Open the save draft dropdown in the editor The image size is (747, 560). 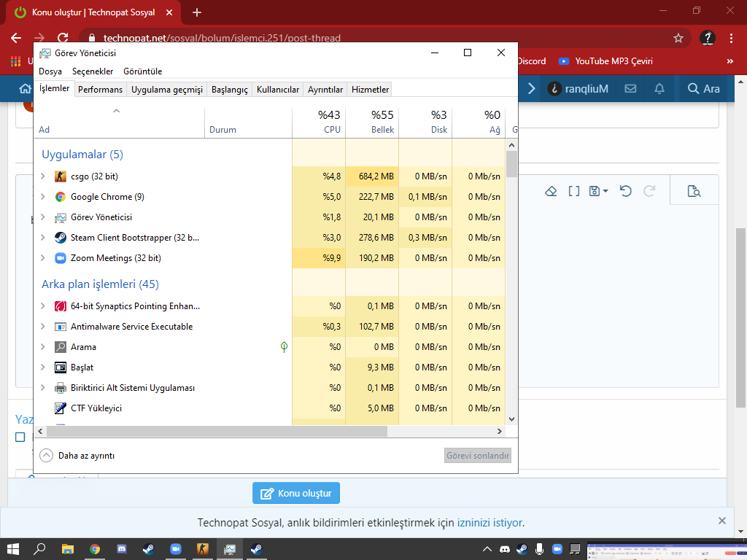coord(599,192)
